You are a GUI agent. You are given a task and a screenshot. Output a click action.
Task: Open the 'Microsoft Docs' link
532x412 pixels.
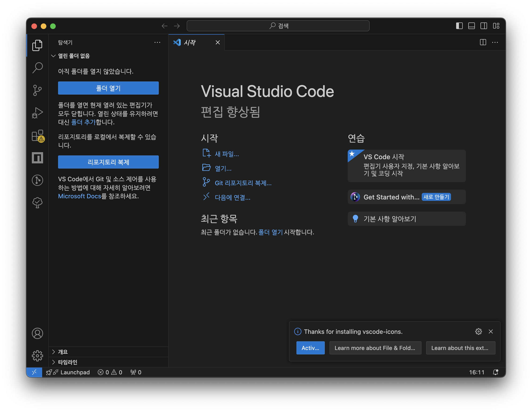79,196
